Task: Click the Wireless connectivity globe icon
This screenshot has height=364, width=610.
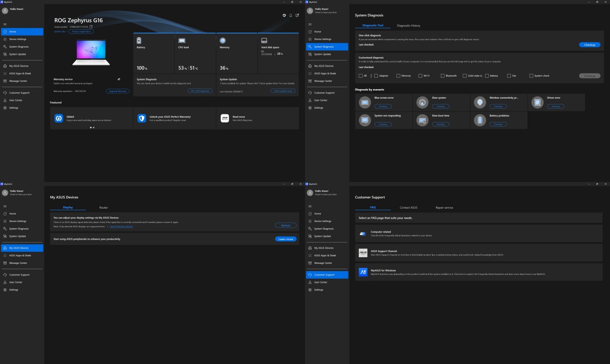Action: point(480,102)
